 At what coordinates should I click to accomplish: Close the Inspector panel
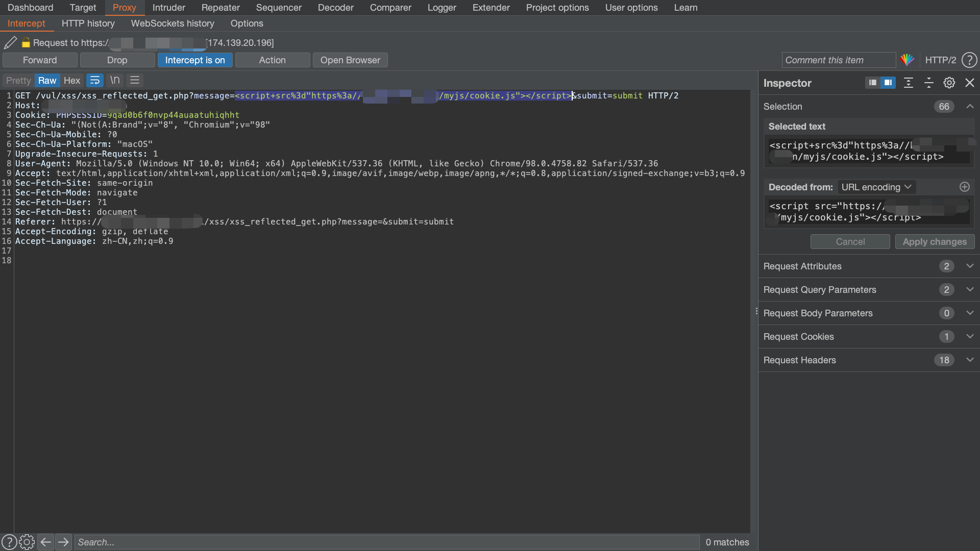click(x=970, y=83)
